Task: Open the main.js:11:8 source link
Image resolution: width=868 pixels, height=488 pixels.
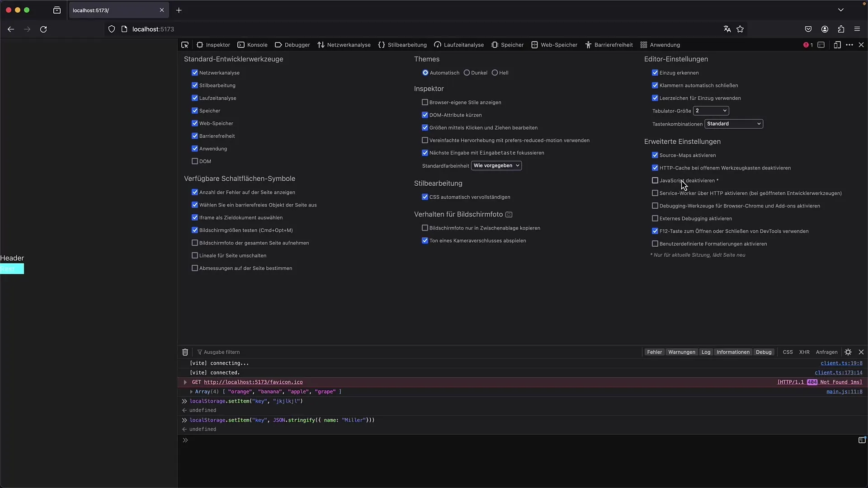Action: 844,392
